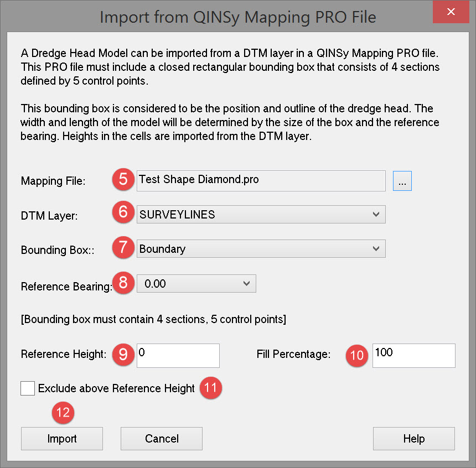
Task: Click the red number 11 marker
Action: [210, 388]
